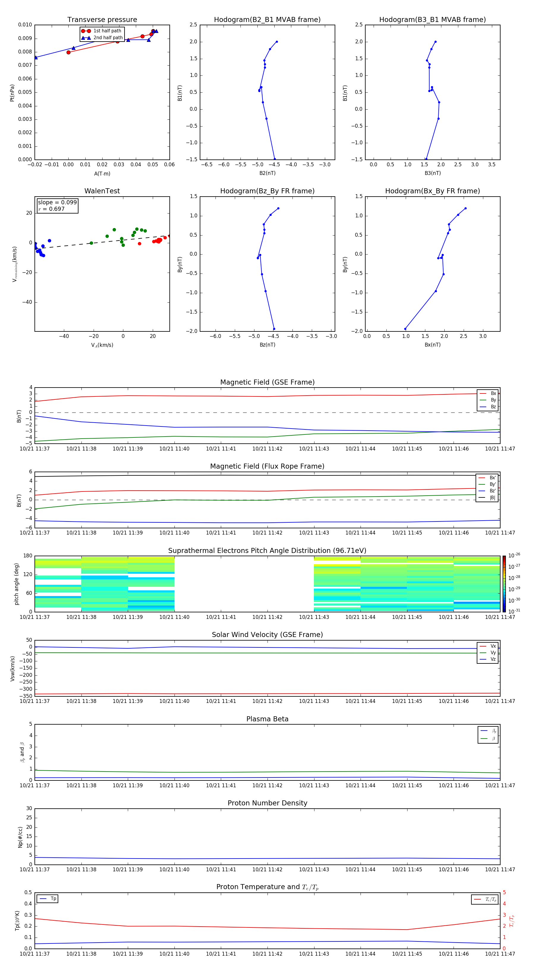Select the "Bx'" flux rope legend entry
Image resolution: width=535 pixels, height=980 pixels.
click(487, 478)
